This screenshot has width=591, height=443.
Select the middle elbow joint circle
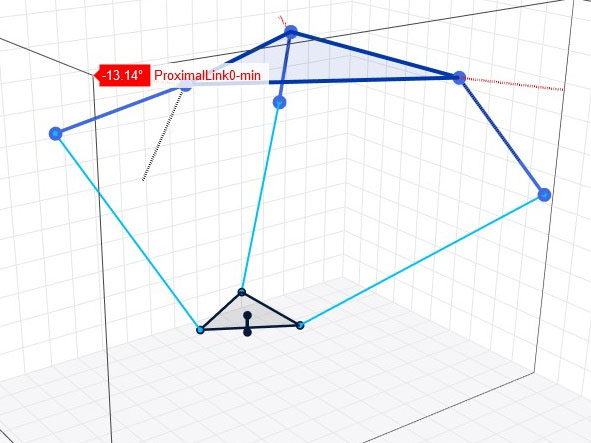click(x=279, y=102)
